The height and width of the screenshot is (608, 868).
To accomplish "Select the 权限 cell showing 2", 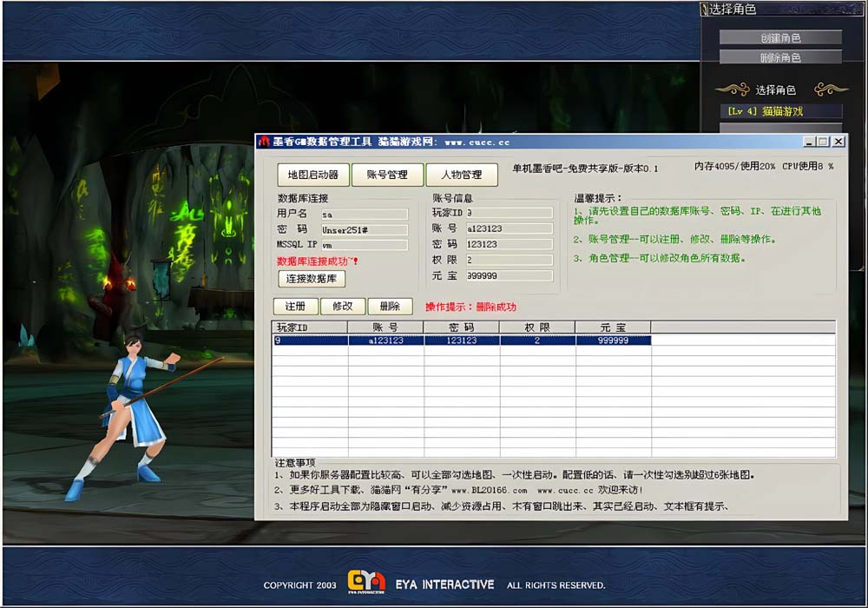I will [537, 340].
